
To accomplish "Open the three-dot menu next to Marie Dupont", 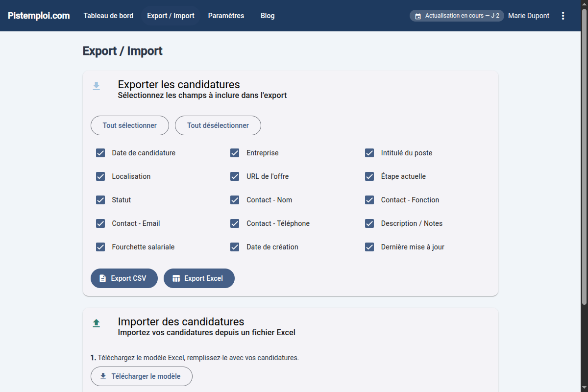I will 563,15.
